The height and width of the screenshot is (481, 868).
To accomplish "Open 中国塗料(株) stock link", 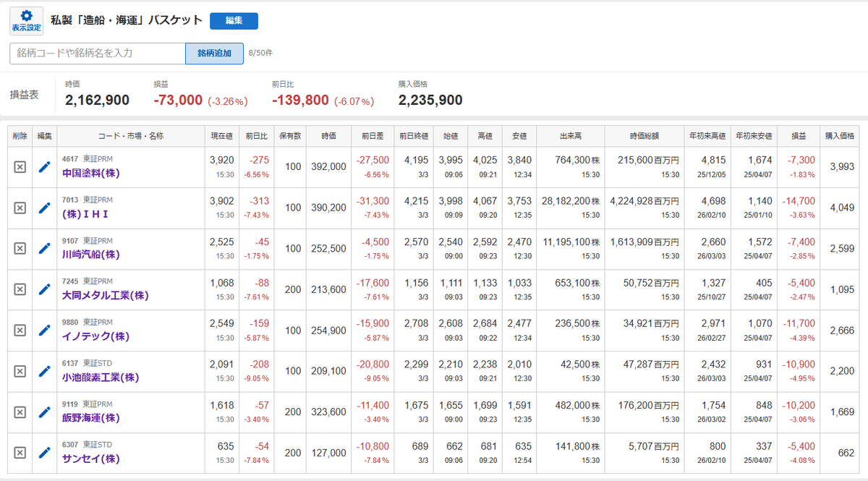I will [x=91, y=173].
